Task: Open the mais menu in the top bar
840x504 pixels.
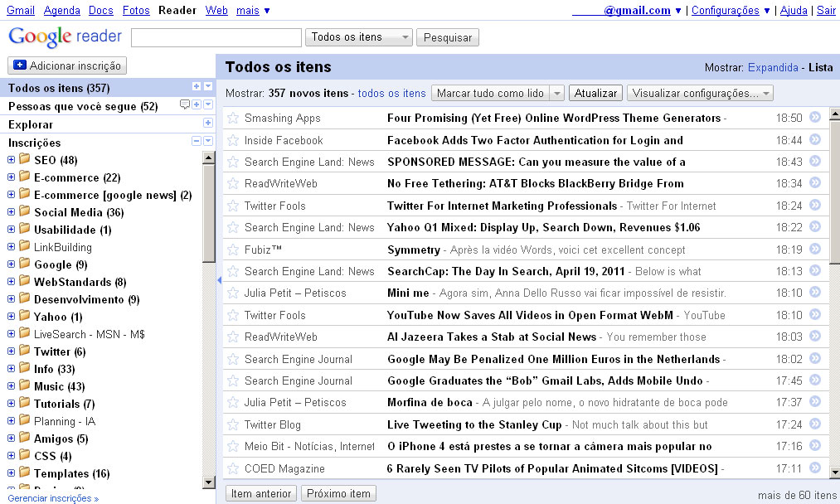Action: [x=252, y=11]
